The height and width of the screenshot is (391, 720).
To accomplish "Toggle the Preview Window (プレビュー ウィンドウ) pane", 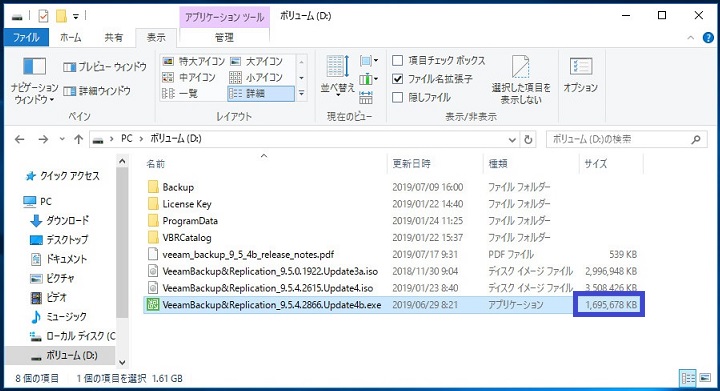I will [105, 67].
